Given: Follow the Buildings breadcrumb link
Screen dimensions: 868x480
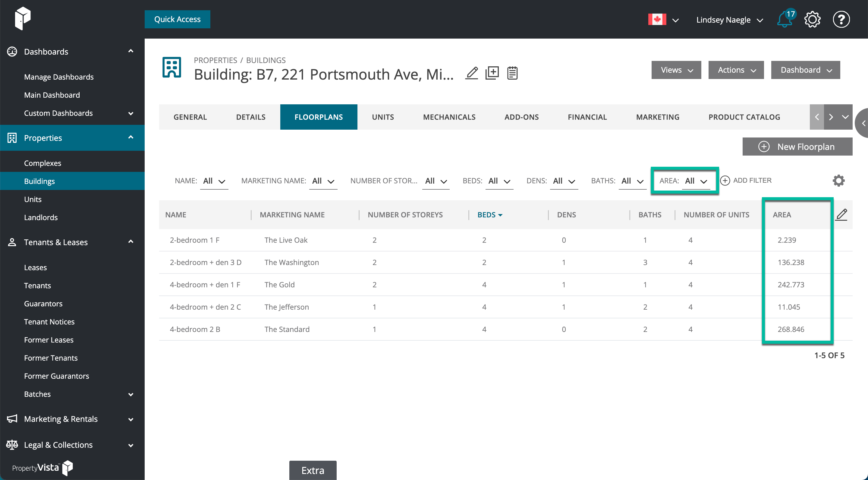Looking at the screenshot, I should (266, 60).
